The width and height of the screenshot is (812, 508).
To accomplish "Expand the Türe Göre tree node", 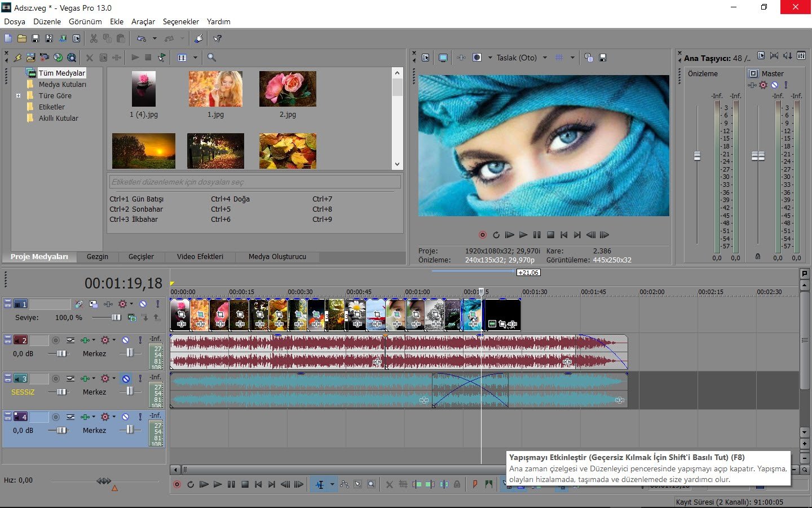I will [x=18, y=96].
